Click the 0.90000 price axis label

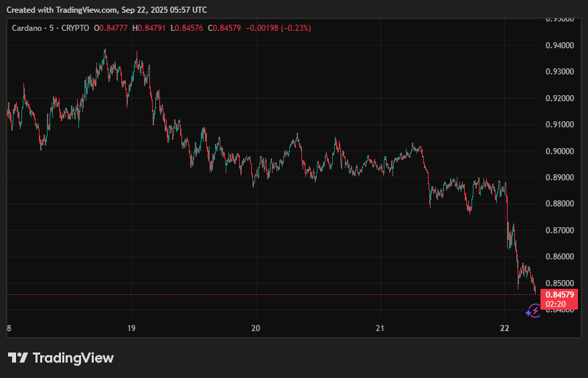[x=559, y=151]
